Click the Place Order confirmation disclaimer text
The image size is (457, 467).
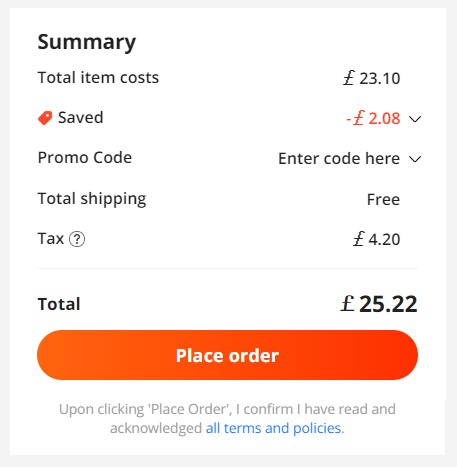[227, 418]
